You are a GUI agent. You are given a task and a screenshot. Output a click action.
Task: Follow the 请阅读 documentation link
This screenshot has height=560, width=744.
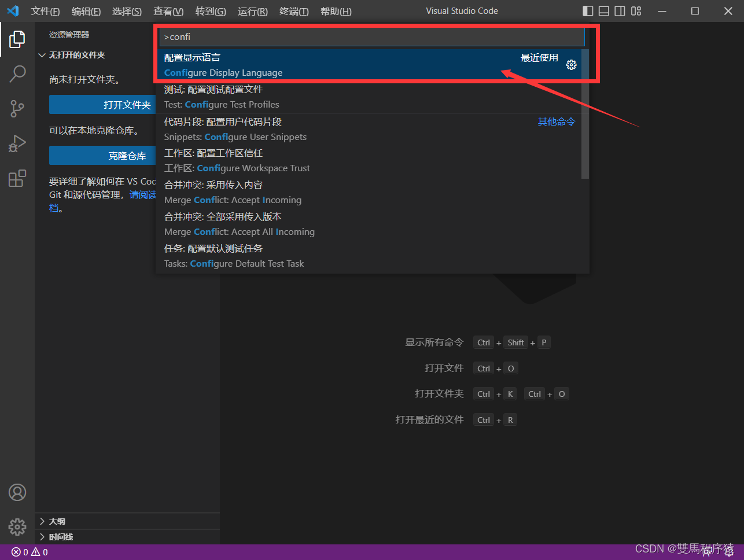143,195
